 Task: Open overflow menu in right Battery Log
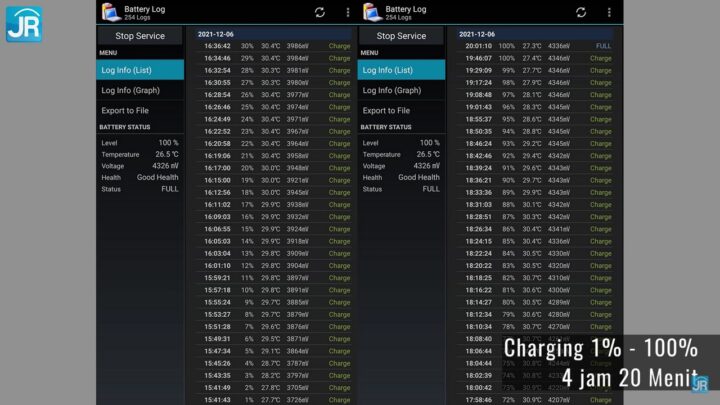[x=609, y=12]
